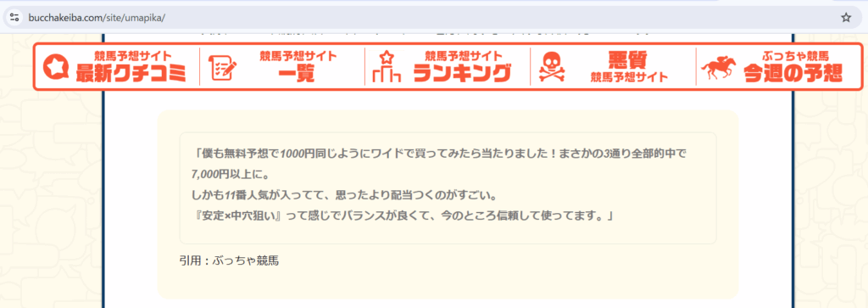Select the bucchakeiba.com URL in address bar
Screen dimensions: 868x308
click(97, 18)
